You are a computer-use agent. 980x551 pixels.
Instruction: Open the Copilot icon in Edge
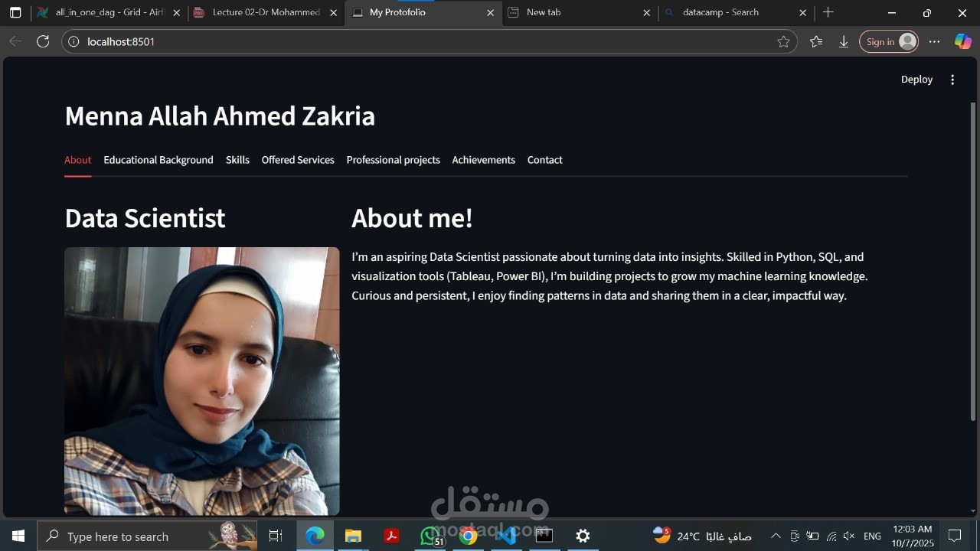pyautogui.click(x=962, y=41)
